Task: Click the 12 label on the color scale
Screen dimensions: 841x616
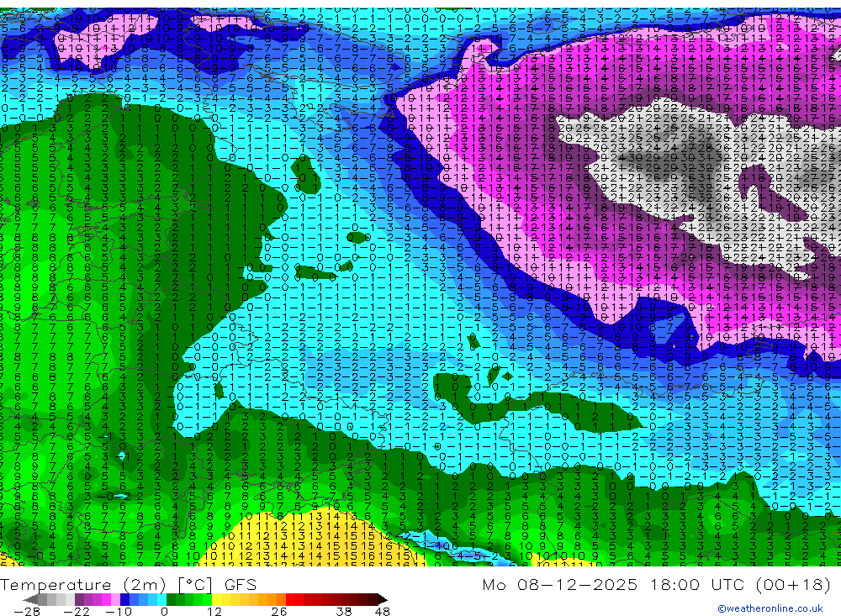Action: tap(214, 612)
